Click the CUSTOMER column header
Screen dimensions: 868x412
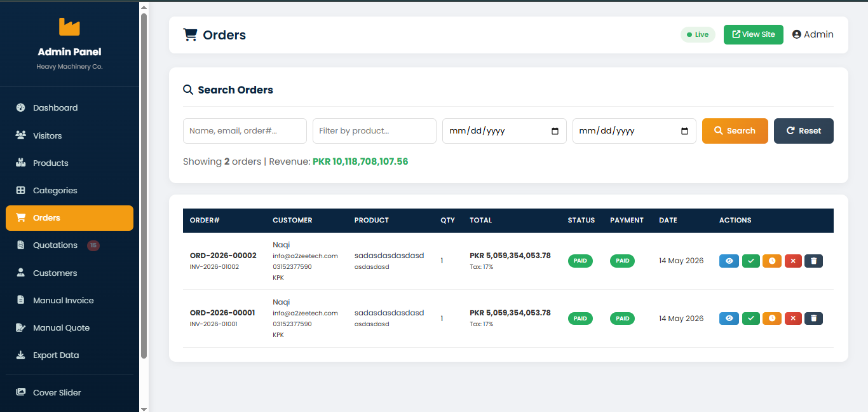tap(292, 220)
